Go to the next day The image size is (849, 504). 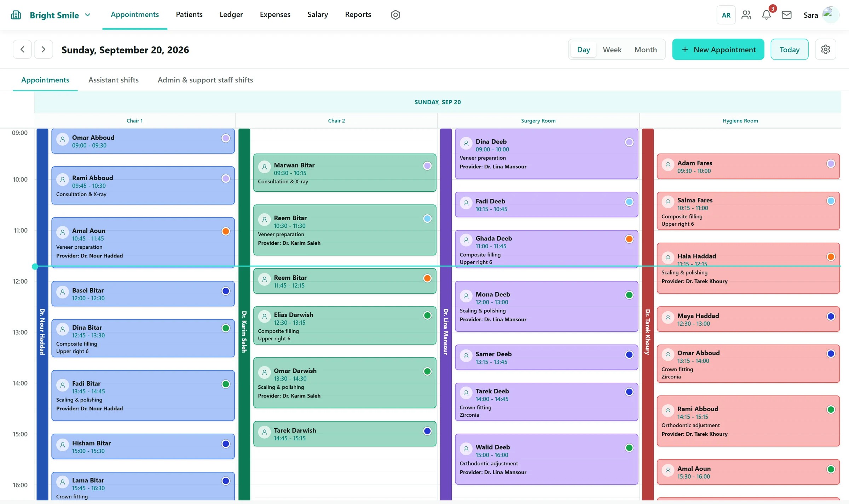coord(44,49)
